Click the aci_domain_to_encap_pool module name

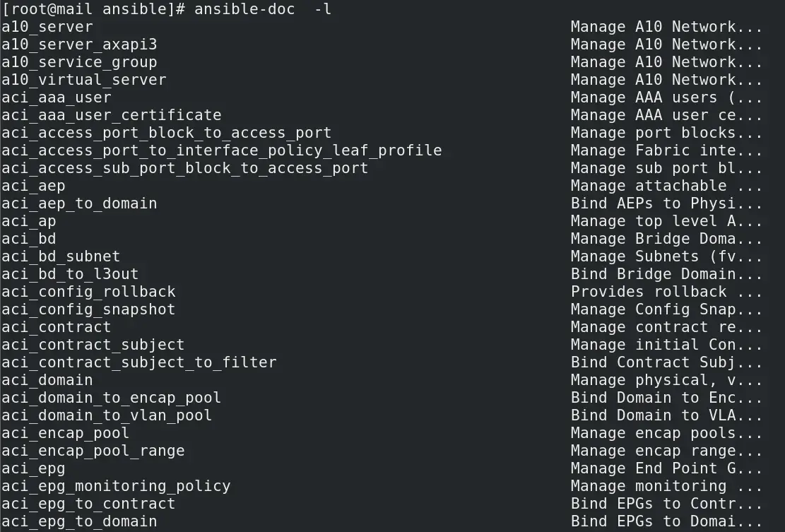pyautogui.click(x=111, y=398)
